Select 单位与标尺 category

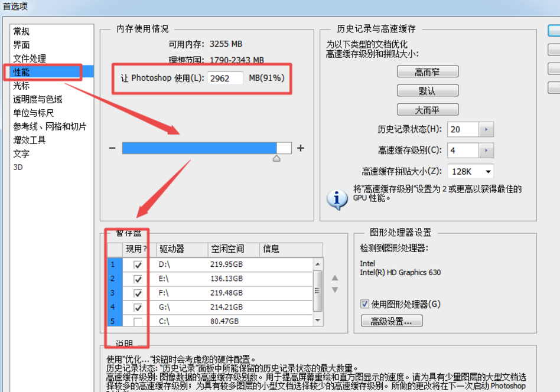[34, 113]
